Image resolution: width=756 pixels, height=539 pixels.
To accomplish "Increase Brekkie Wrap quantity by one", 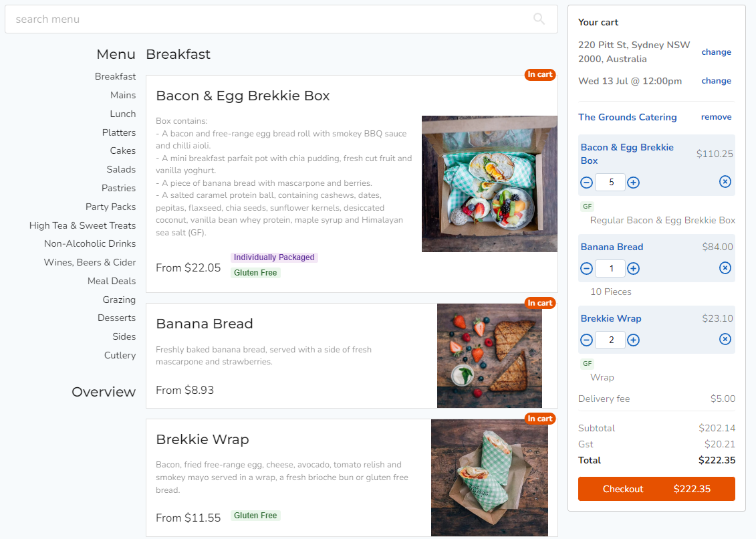I will 634,340.
